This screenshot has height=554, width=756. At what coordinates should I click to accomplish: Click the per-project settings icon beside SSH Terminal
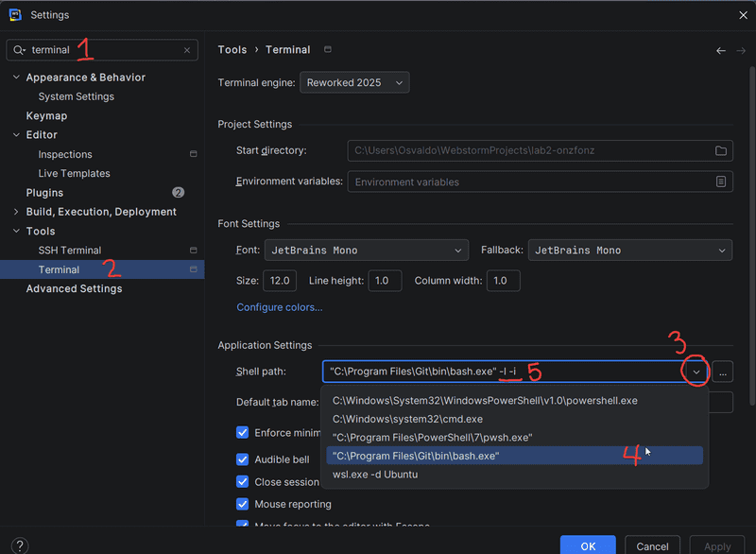pyautogui.click(x=193, y=250)
